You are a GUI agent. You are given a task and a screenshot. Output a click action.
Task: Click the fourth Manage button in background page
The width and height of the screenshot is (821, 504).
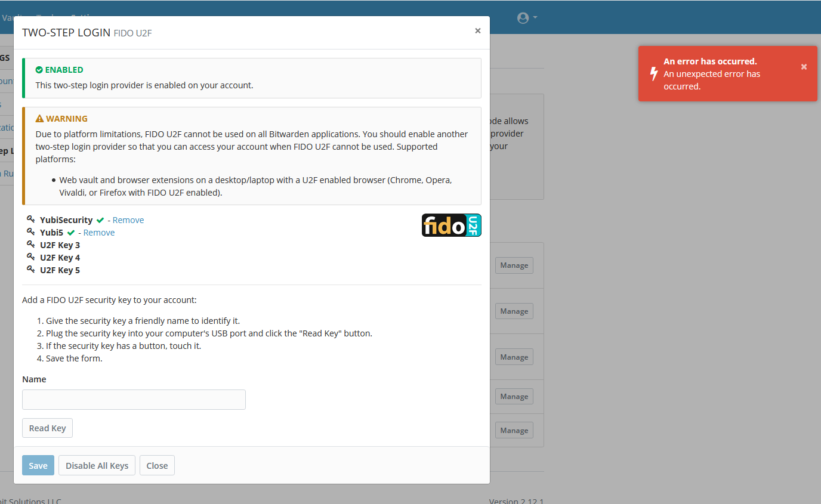[x=514, y=397]
